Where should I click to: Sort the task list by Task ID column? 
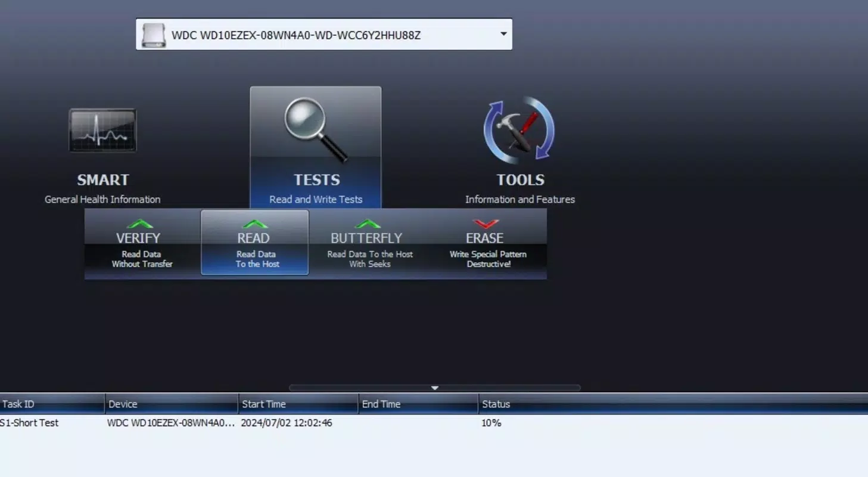point(52,404)
